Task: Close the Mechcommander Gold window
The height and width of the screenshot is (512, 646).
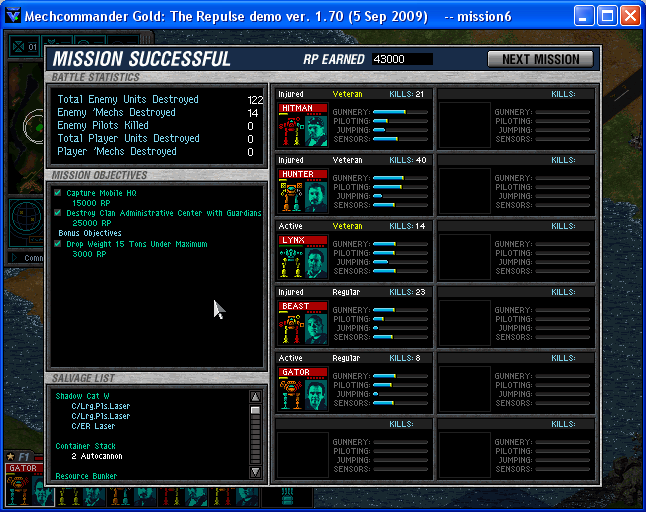Action: (630, 16)
